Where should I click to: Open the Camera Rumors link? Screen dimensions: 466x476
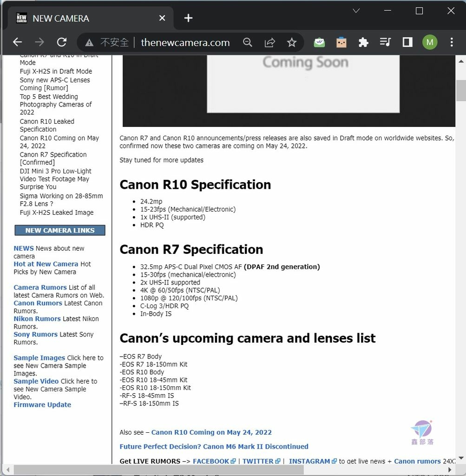40,287
